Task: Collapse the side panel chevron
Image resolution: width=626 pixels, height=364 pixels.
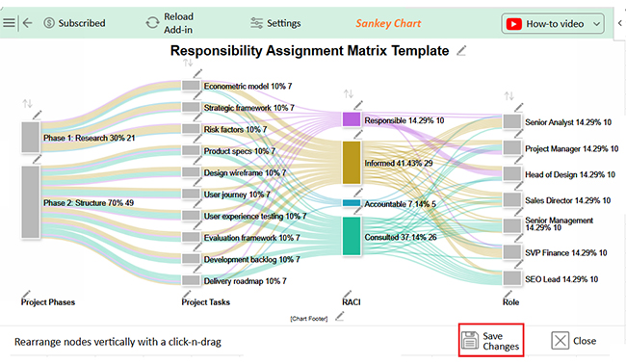Action: [620, 23]
